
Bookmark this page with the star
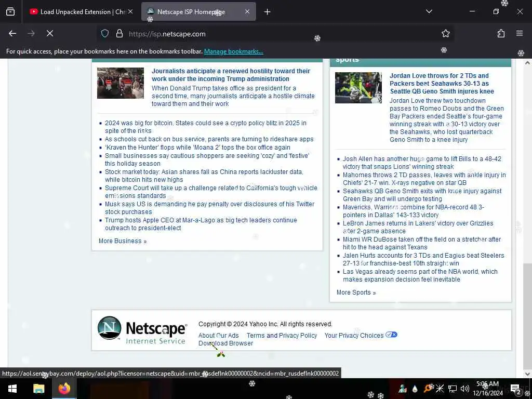445,34
